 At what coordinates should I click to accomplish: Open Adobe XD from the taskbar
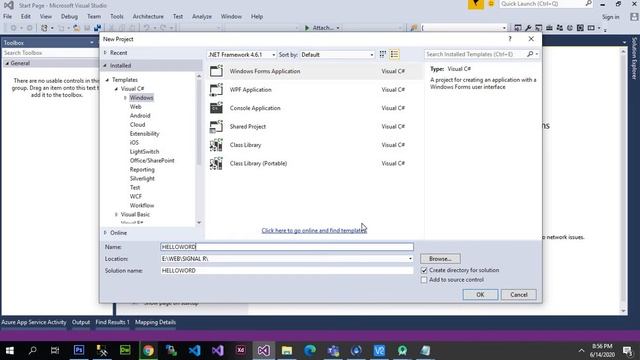[x=240, y=350]
